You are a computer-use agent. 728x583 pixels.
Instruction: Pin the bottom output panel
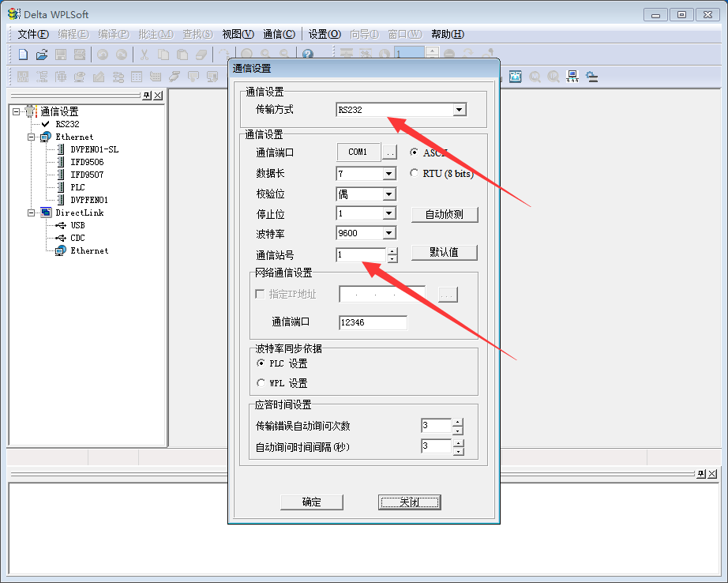(701, 474)
